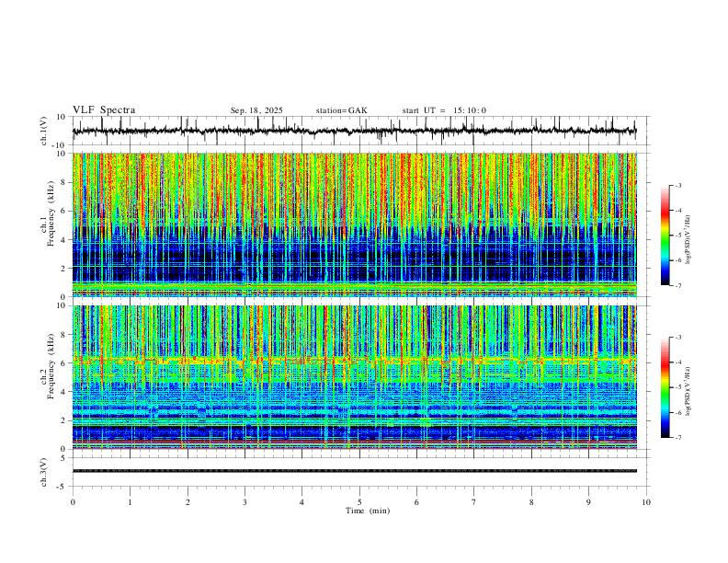Click the ch.2 spectrogram 2 kHz tick label
This screenshot has width=728, height=563.
click(63, 420)
